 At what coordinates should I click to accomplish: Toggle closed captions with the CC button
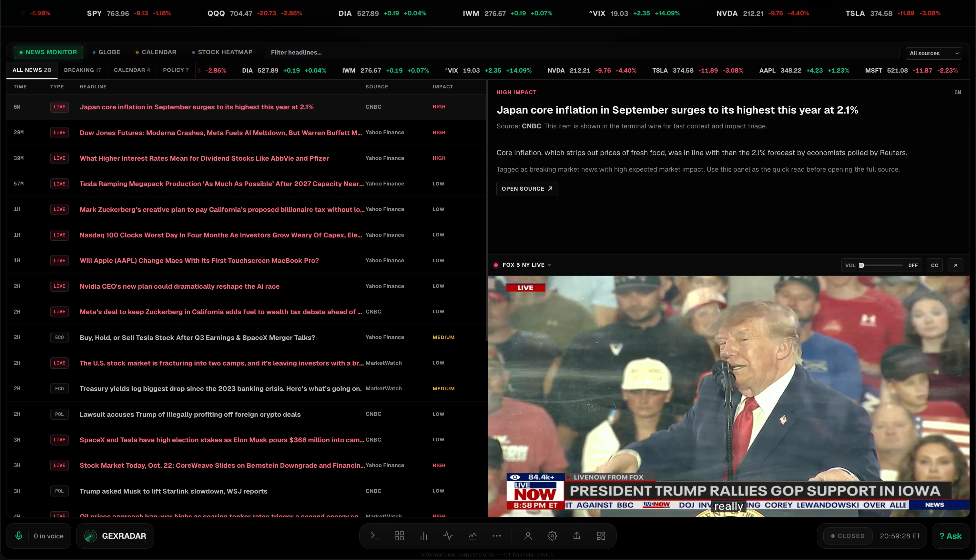point(935,265)
